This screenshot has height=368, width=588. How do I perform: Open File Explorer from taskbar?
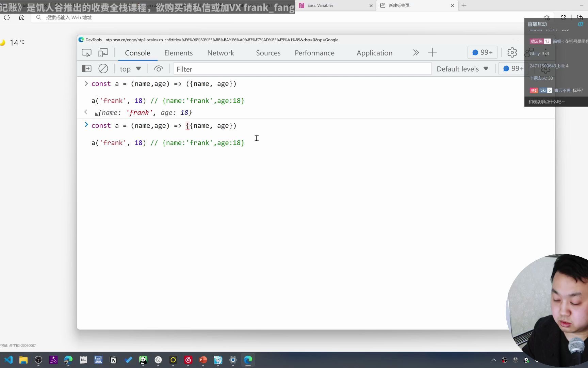(x=23, y=360)
